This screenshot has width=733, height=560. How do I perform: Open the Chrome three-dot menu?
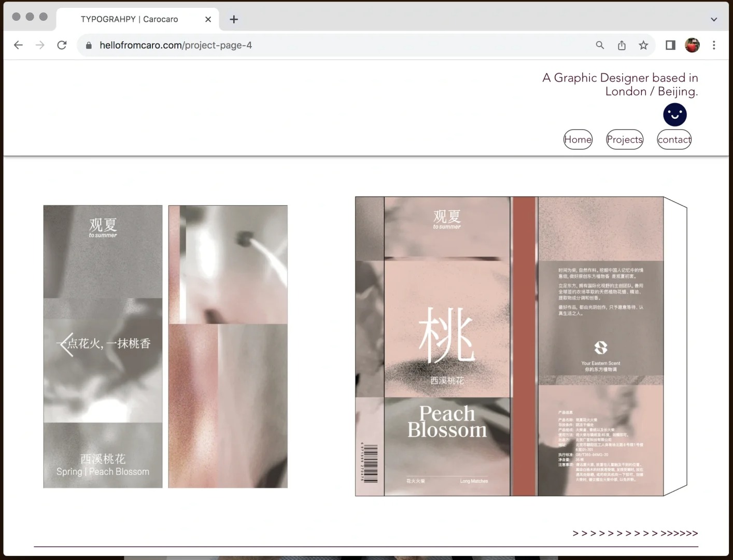coord(714,45)
